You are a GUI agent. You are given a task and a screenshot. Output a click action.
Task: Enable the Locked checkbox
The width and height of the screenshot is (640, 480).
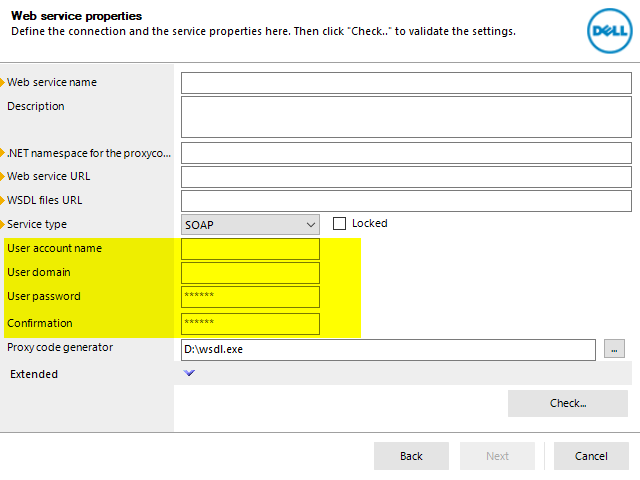pos(339,224)
